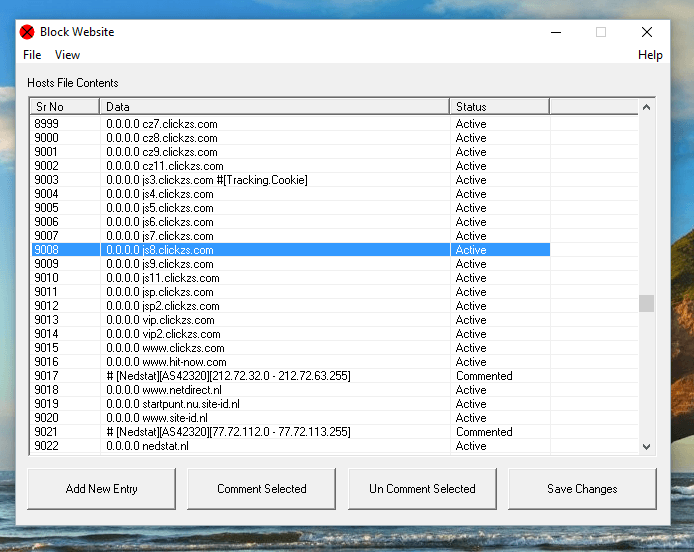Click Active status in row 9016

pyautogui.click(x=471, y=362)
